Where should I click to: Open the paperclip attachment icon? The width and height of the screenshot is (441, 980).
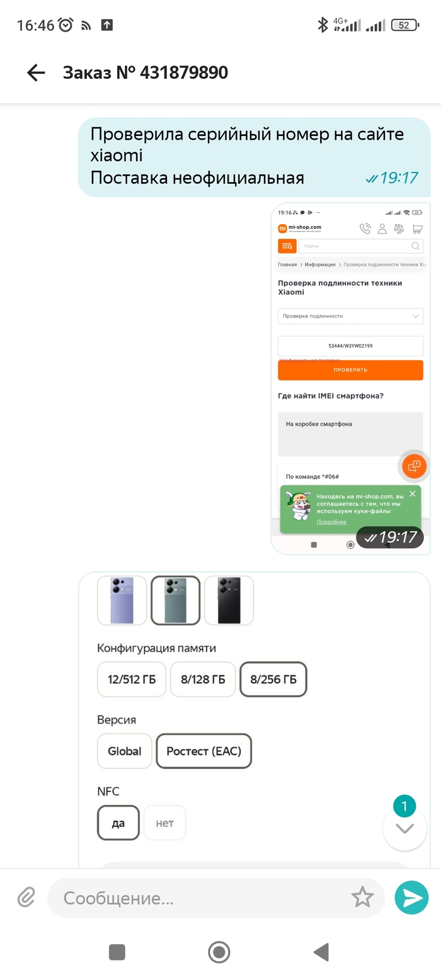[x=26, y=897]
